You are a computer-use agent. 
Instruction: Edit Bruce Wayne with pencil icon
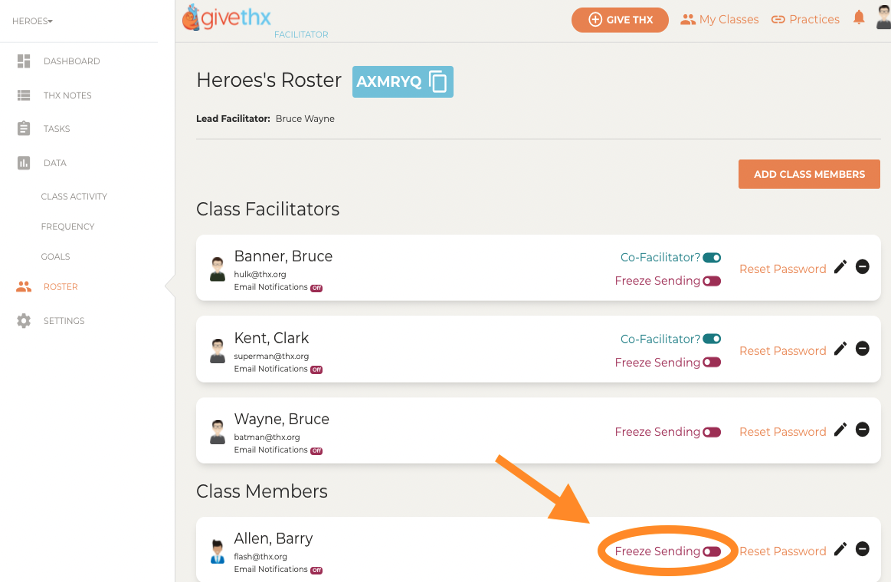pyautogui.click(x=840, y=430)
